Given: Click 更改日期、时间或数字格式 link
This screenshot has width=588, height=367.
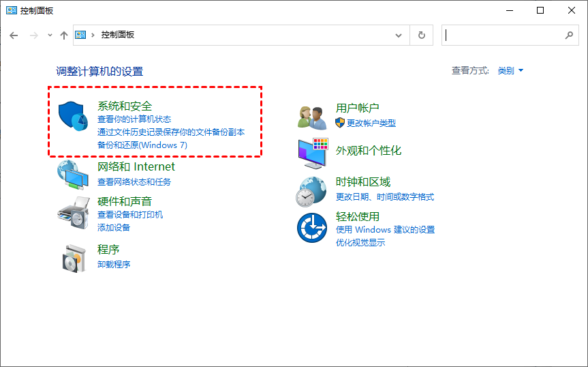Looking at the screenshot, I should 385,197.
